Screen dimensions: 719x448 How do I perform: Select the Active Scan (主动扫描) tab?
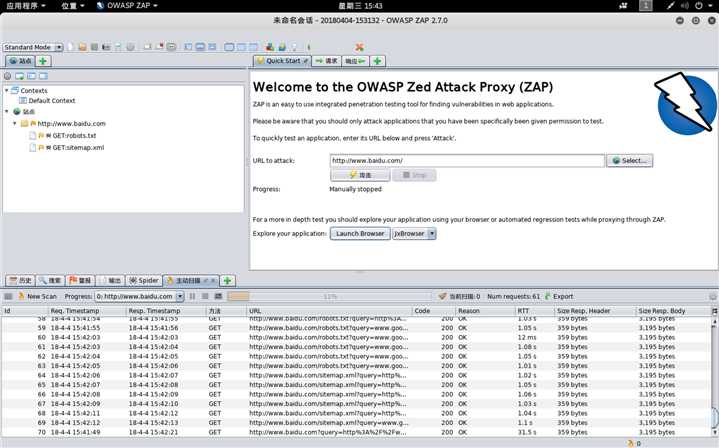191,280
